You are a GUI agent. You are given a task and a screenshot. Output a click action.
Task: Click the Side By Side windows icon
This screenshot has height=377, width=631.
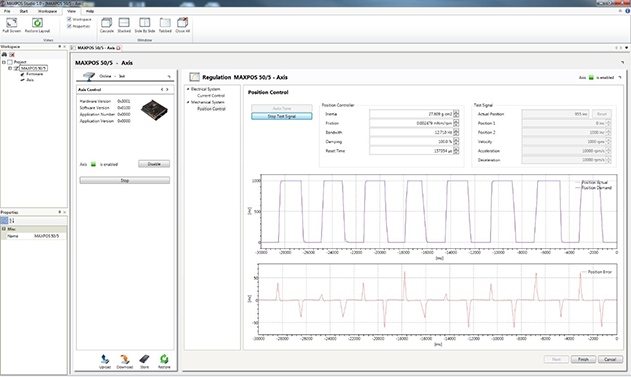coord(144,23)
